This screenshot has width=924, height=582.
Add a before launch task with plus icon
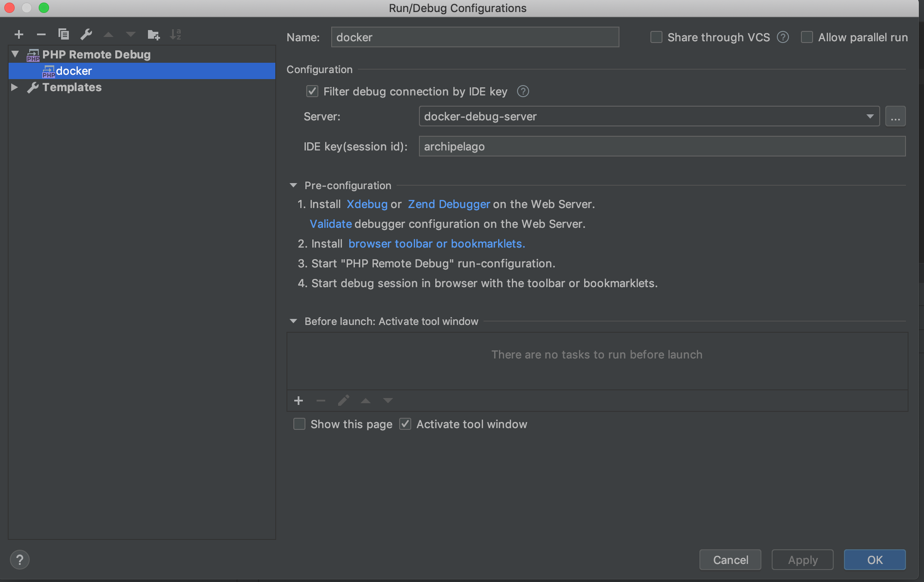(x=299, y=401)
